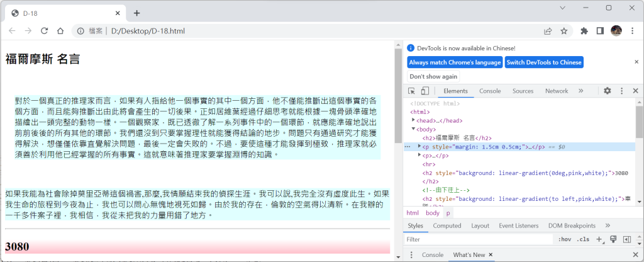The image size is (644, 262).
Task: Click the address bar URL
Action: click(x=148, y=31)
